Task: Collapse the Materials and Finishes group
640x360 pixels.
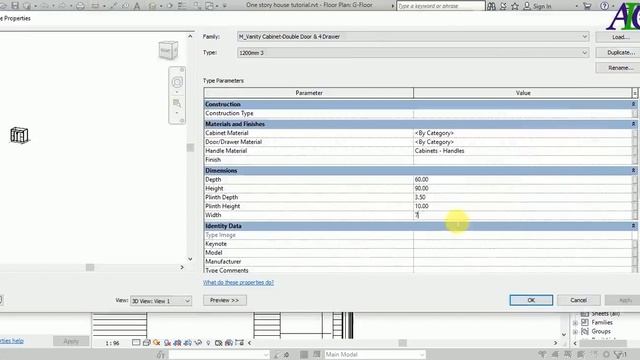Action: click(633, 124)
